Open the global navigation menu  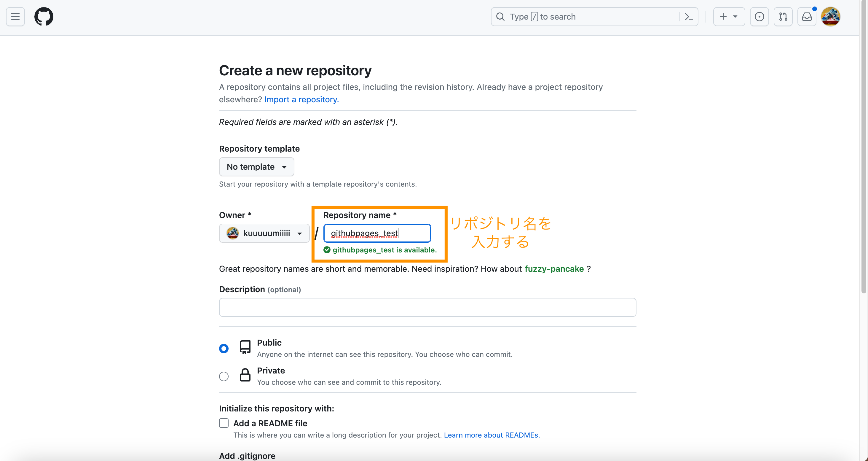(15, 17)
